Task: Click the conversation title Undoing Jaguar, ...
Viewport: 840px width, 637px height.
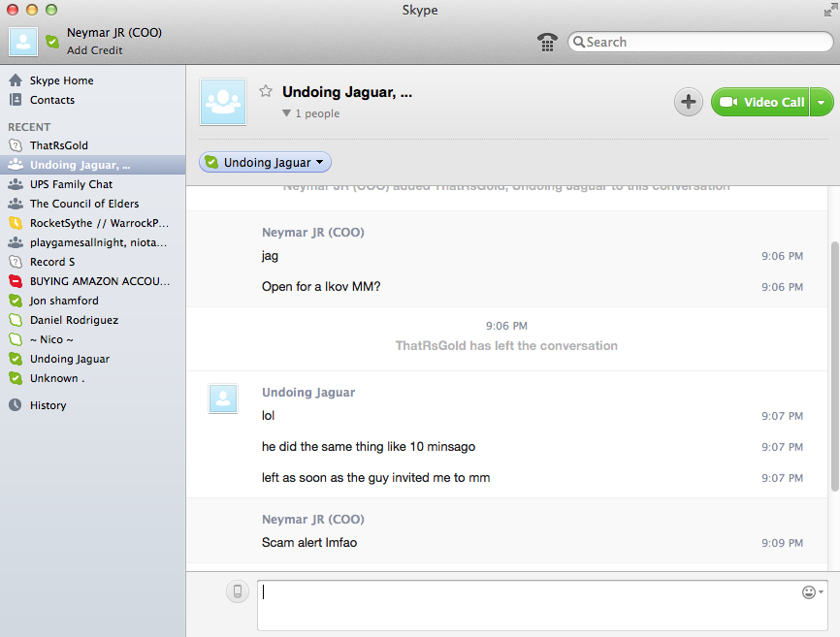Action: (x=347, y=92)
